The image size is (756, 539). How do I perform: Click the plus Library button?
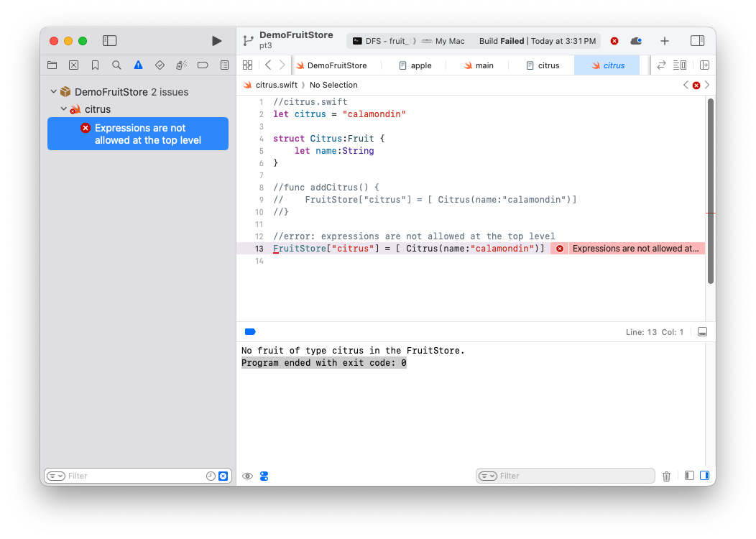coord(665,41)
